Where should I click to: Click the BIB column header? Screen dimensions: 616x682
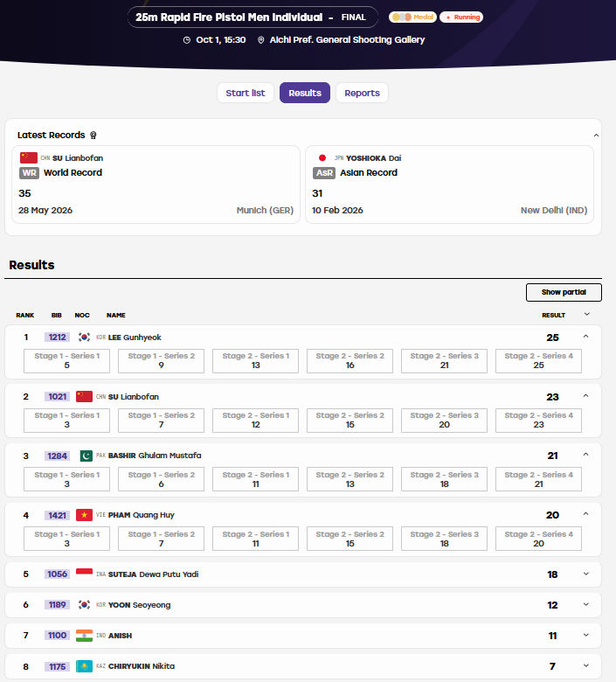[x=57, y=315]
